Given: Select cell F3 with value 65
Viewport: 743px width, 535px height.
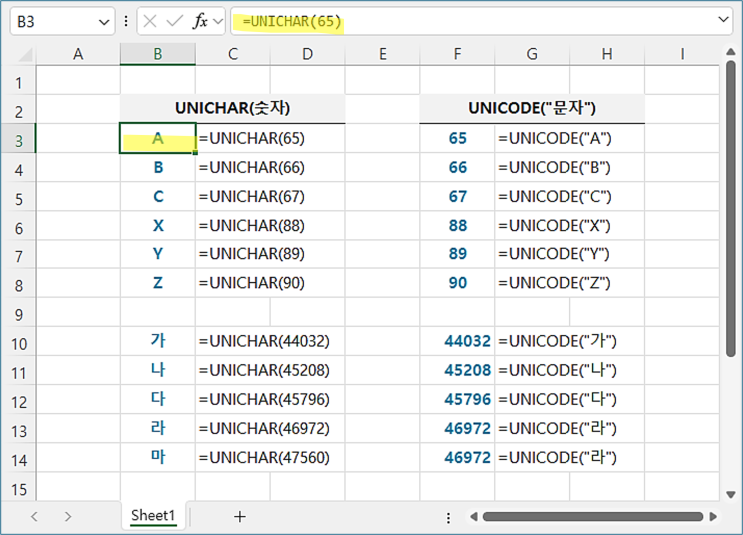Looking at the screenshot, I should pyautogui.click(x=457, y=138).
